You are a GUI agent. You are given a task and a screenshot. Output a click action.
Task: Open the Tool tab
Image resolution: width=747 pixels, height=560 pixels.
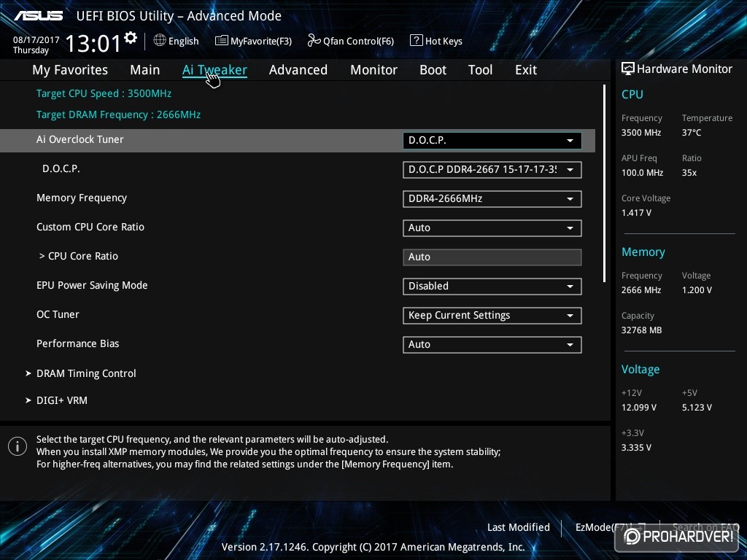(480, 70)
